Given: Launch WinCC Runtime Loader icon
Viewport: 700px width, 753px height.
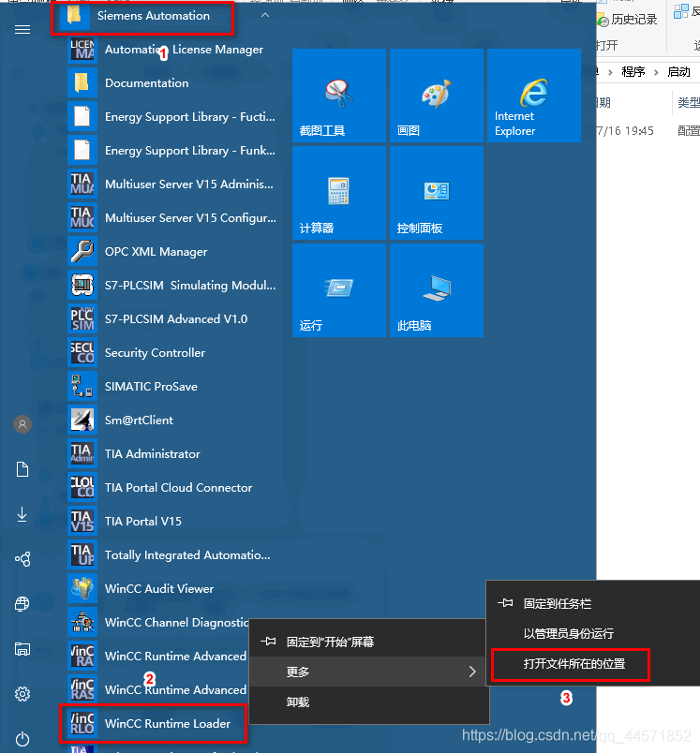Looking at the screenshot, I should tap(82, 723).
